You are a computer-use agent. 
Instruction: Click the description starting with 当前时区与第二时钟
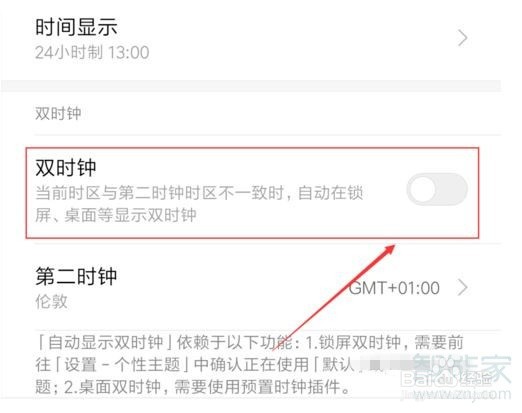coord(199,204)
